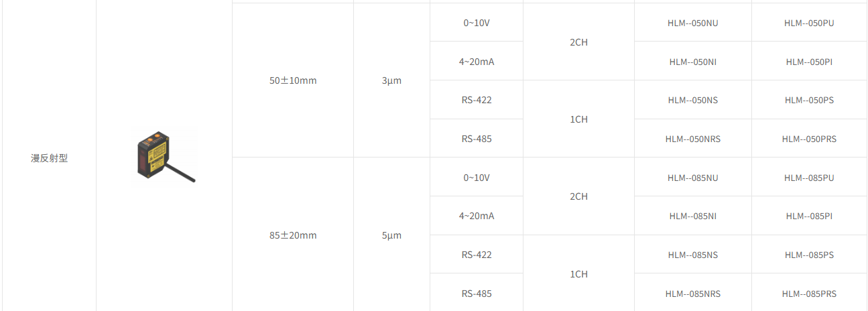Image resolution: width=868 pixels, height=311 pixels.
Task: Open model HLM--085PRS
Action: click(809, 294)
